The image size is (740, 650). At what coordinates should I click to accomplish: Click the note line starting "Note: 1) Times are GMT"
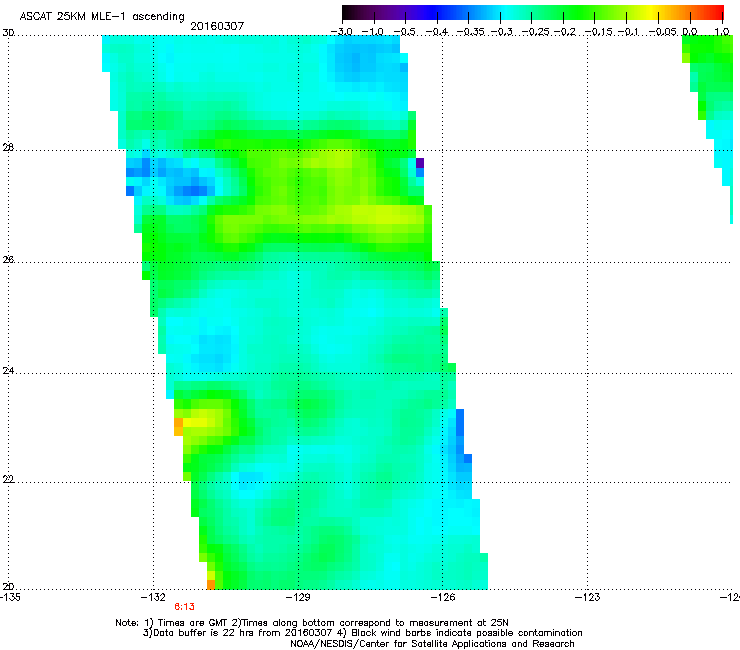pyautogui.click(x=311, y=623)
